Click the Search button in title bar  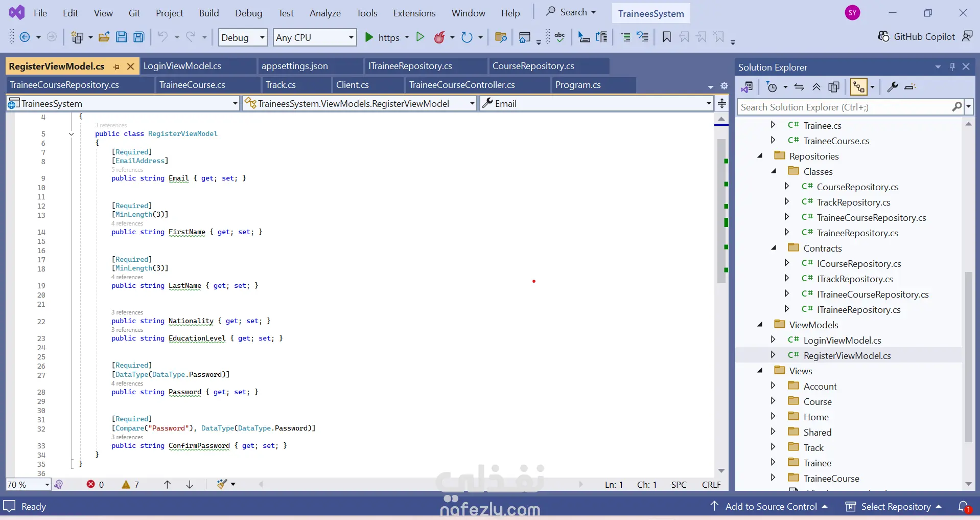(570, 12)
